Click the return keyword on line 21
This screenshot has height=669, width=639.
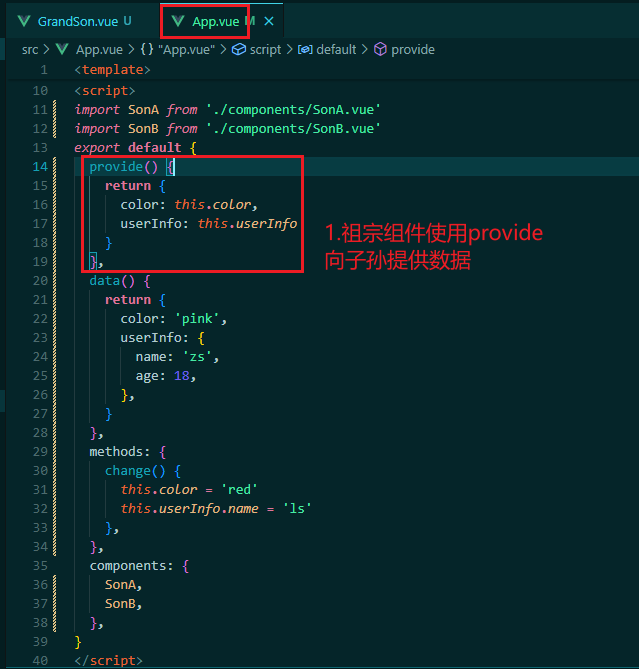point(128,300)
